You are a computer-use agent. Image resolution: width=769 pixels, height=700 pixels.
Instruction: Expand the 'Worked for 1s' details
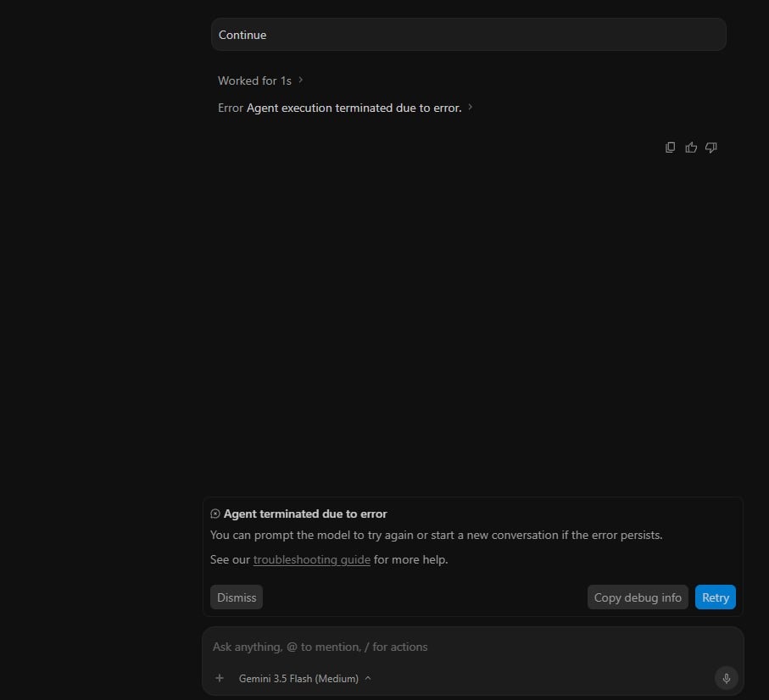(260, 81)
